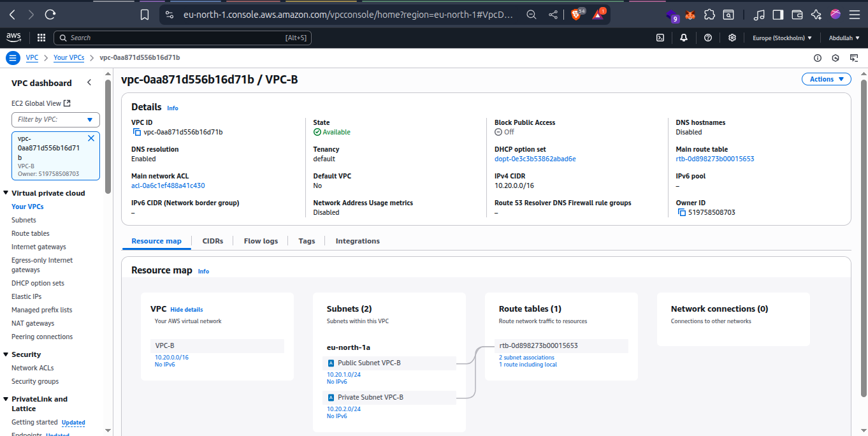
Task: Click Info link next to Details heading
Action: click(x=173, y=108)
